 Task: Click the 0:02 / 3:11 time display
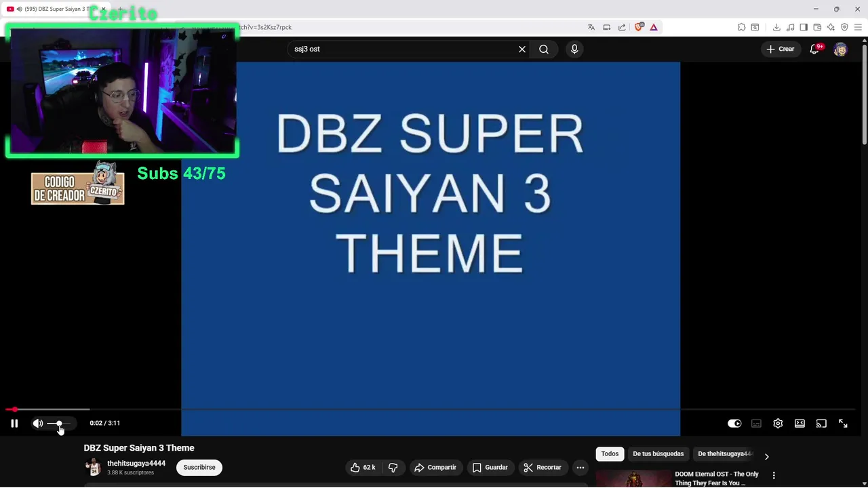tap(104, 423)
